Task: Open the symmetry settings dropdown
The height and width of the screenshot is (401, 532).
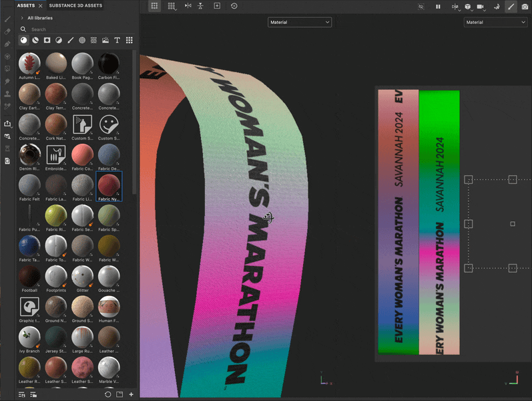Action: (x=456, y=7)
